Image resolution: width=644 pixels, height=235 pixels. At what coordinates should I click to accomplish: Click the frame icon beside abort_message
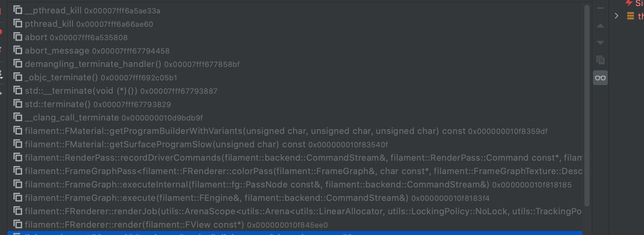click(18, 50)
